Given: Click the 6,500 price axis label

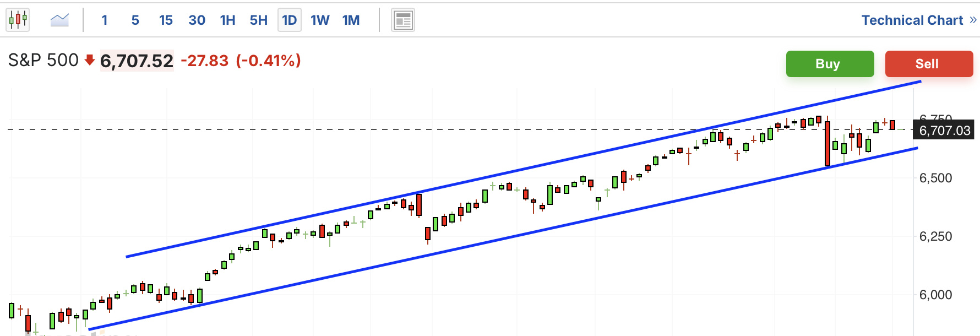Looking at the screenshot, I should [935, 178].
